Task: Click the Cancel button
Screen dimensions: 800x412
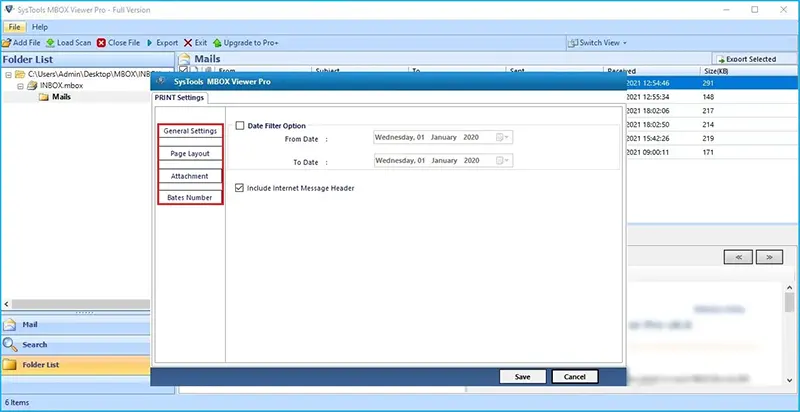Action: (x=575, y=377)
